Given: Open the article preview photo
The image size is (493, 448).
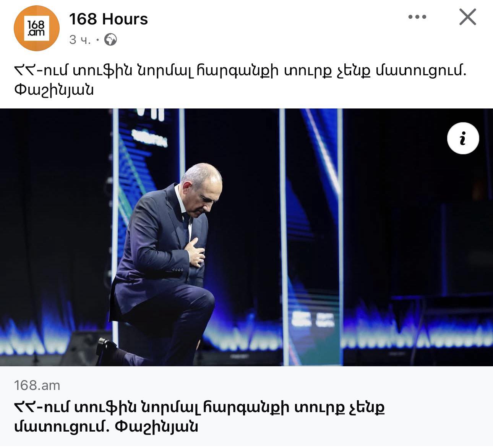Looking at the screenshot, I should 246,238.
